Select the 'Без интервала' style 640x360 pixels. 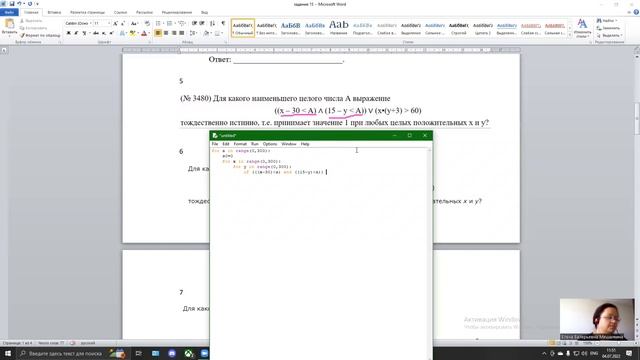pos(267,28)
